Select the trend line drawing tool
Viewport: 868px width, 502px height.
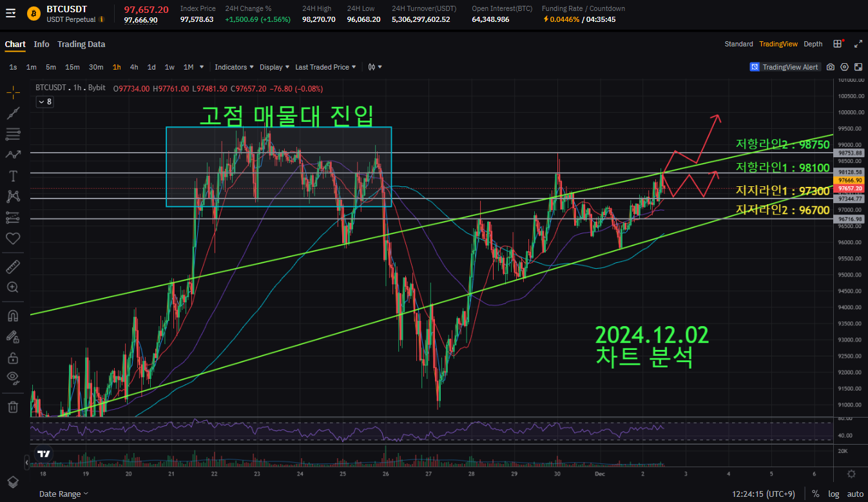tap(13, 113)
